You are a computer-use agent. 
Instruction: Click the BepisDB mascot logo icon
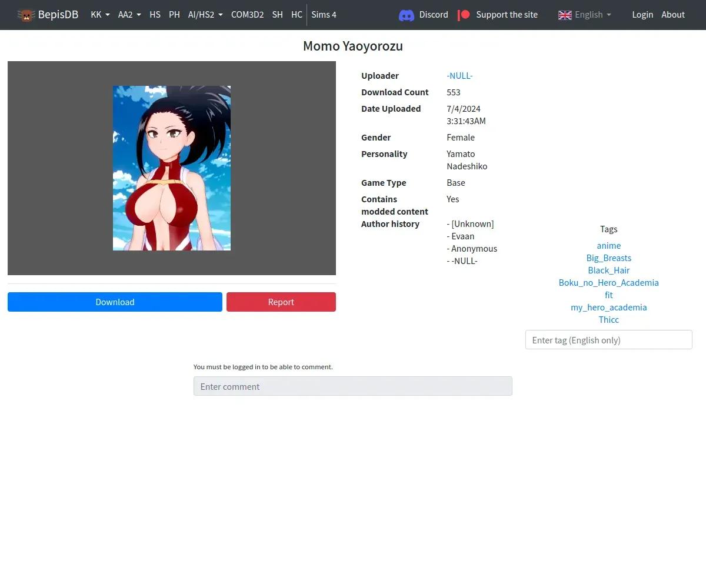[26, 15]
